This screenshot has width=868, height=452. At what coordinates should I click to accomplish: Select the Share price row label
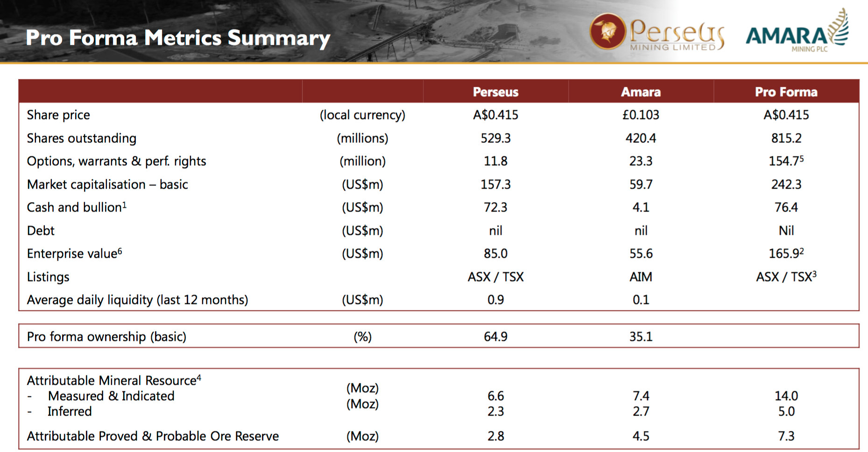point(58,115)
